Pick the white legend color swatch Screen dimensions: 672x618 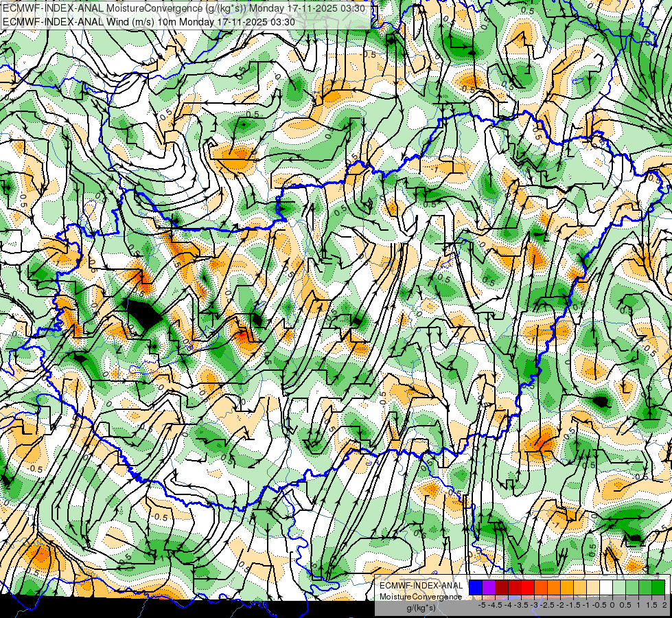[606, 587]
